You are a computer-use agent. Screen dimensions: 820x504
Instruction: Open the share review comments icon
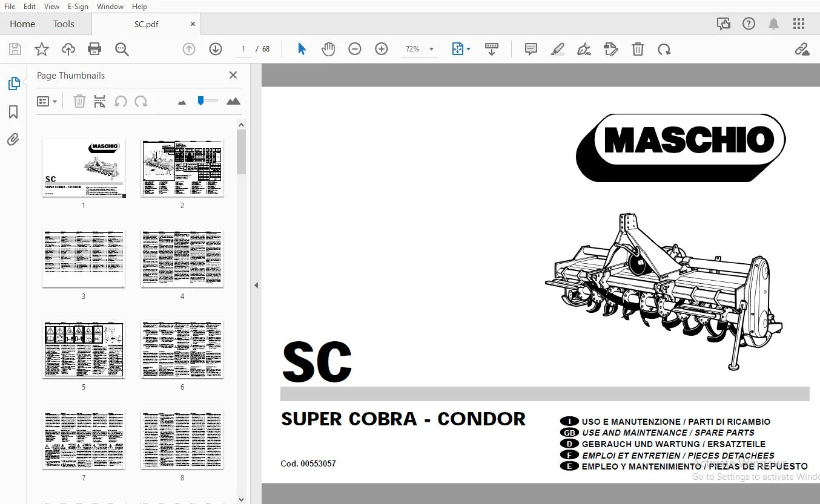coord(723,24)
